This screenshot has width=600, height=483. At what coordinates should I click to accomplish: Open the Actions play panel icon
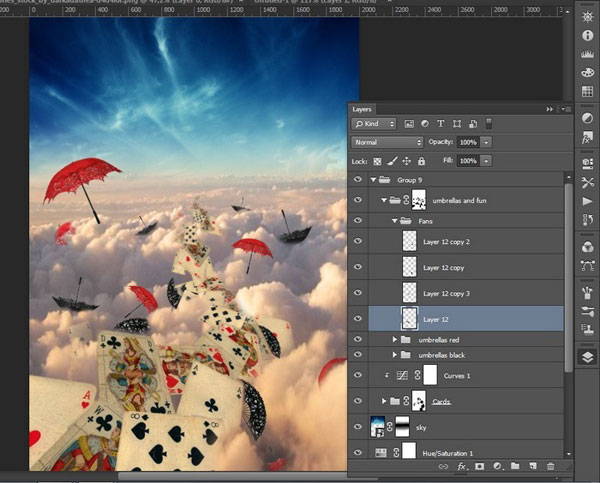pos(587,201)
